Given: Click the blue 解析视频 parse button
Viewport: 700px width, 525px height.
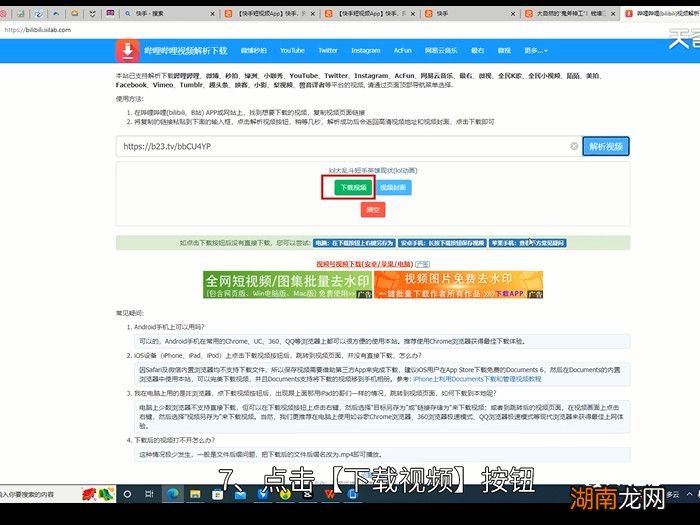Looking at the screenshot, I should tap(606, 146).
